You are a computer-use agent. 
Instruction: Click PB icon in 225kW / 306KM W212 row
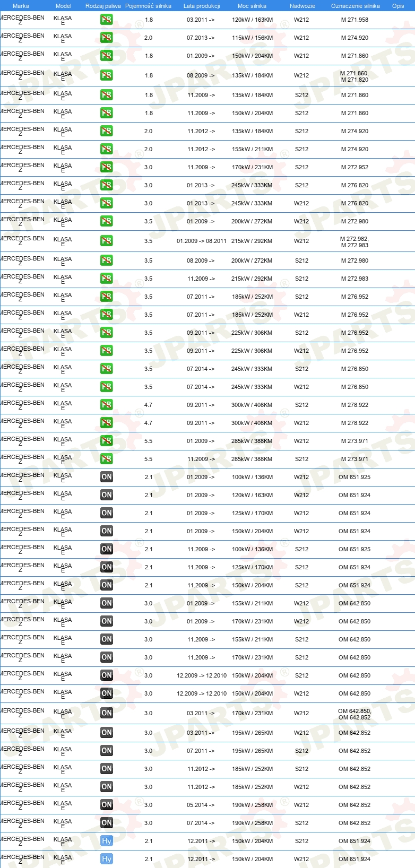pyautogui.click(x=107, y=351)
